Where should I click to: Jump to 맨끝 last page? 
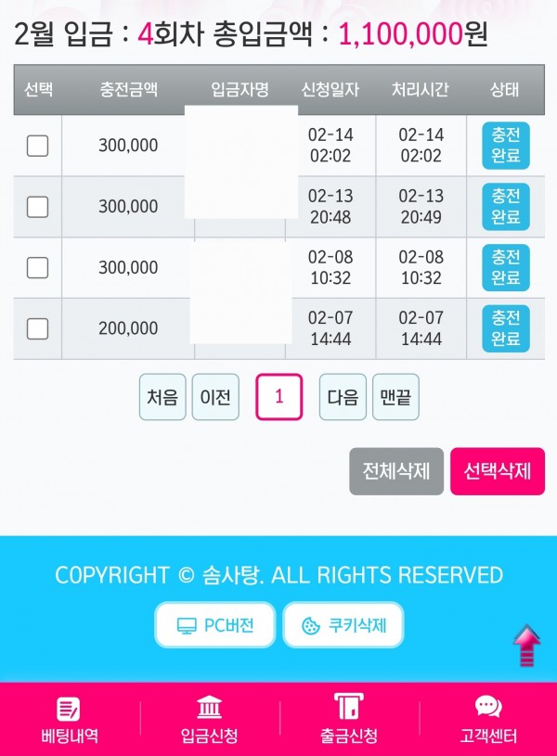(x=395, y=397)
